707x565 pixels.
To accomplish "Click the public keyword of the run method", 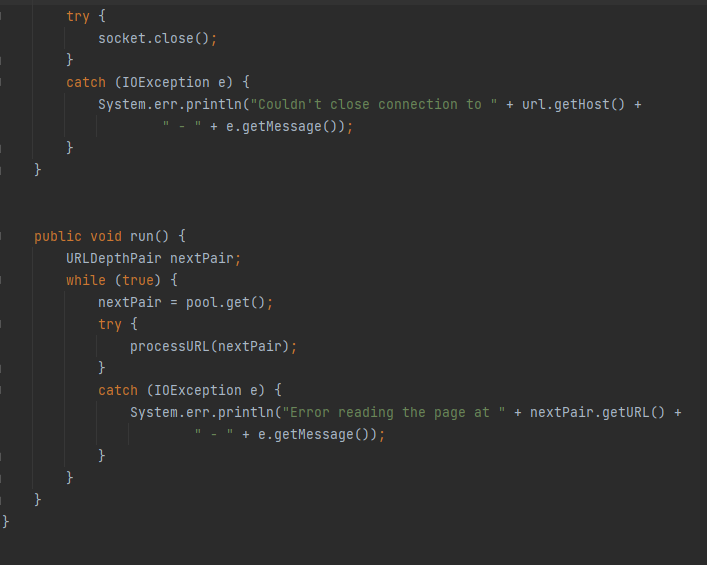I will point(58,236).
